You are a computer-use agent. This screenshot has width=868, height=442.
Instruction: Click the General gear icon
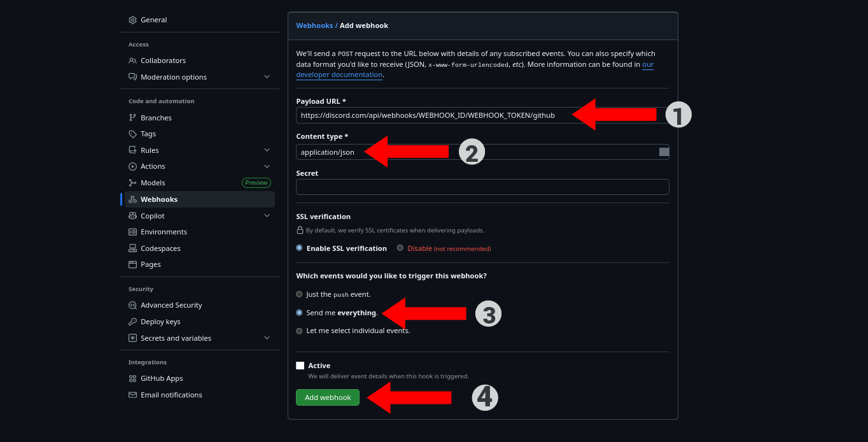pyautogui.click(x=132, y=20)
